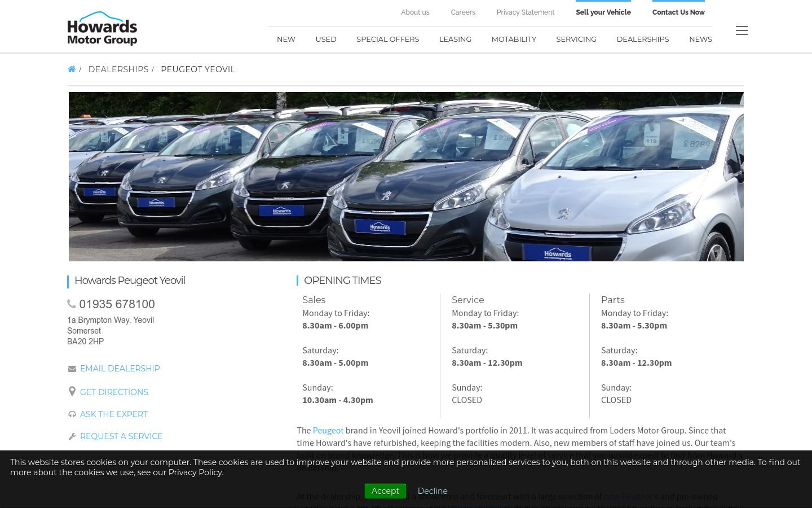Click the Peugeot cars banner image

pyautogui.click(x=406, y=177)
